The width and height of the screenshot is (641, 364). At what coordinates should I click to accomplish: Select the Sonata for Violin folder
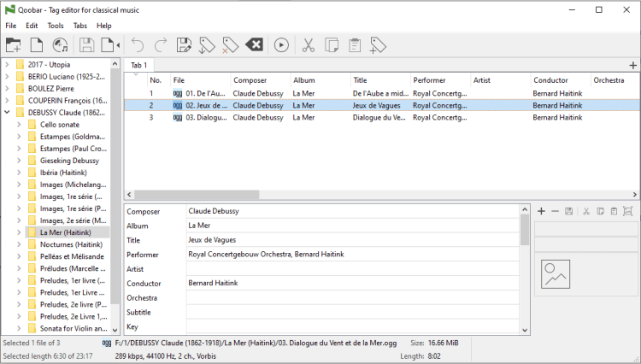(74, 328)
